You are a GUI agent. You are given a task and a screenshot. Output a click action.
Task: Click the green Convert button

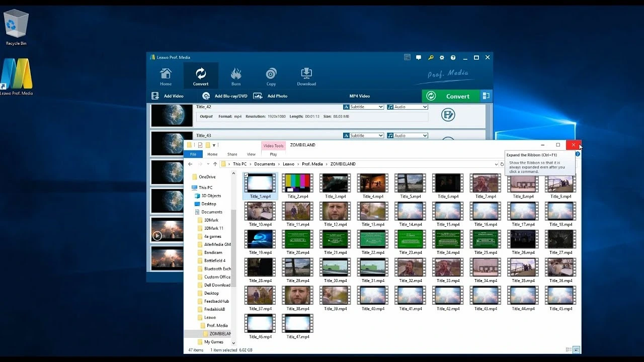(x=451, y=96)
